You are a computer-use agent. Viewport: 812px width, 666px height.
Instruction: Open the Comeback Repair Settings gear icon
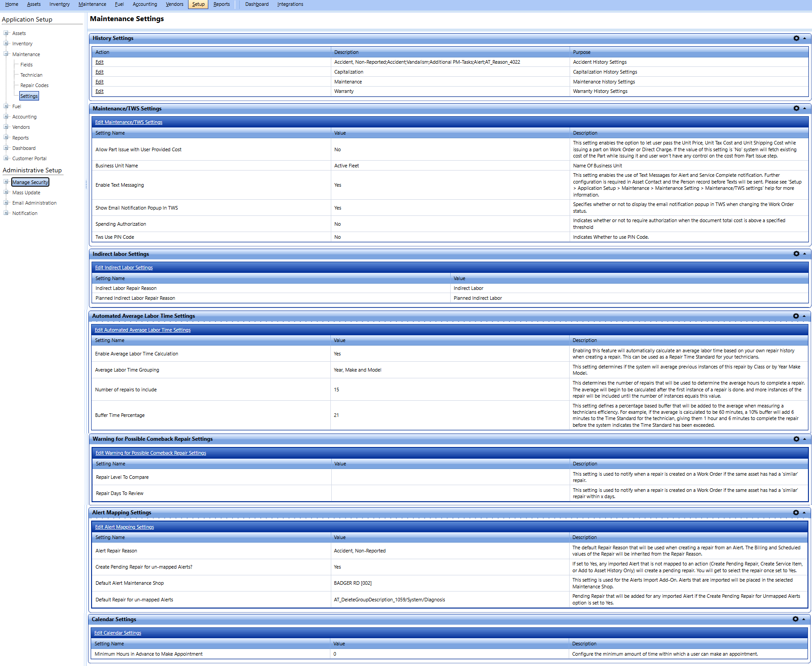click(x=796, y=438)
